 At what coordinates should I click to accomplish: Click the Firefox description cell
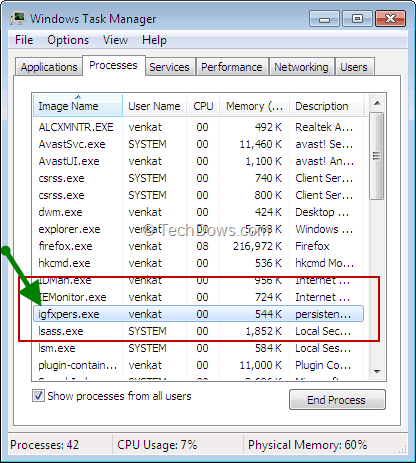[312, 246]
